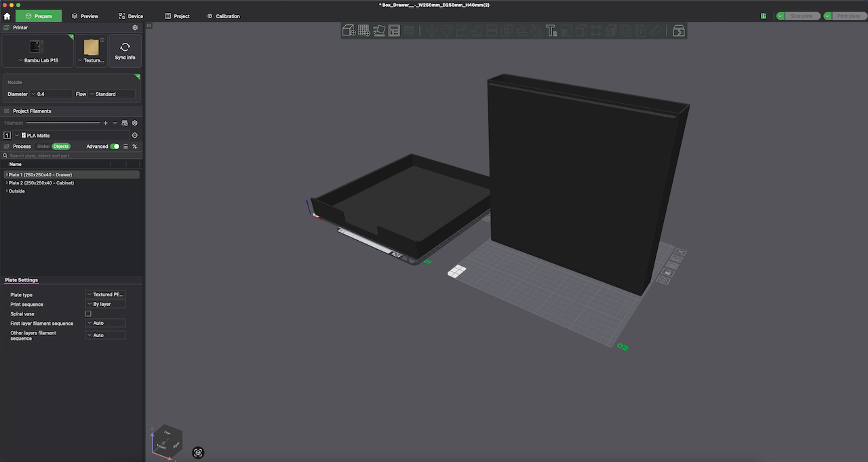The height and width of the screenshot is (462, 868).
Task: Open the Assembly view icon
Action: [678, 31]
